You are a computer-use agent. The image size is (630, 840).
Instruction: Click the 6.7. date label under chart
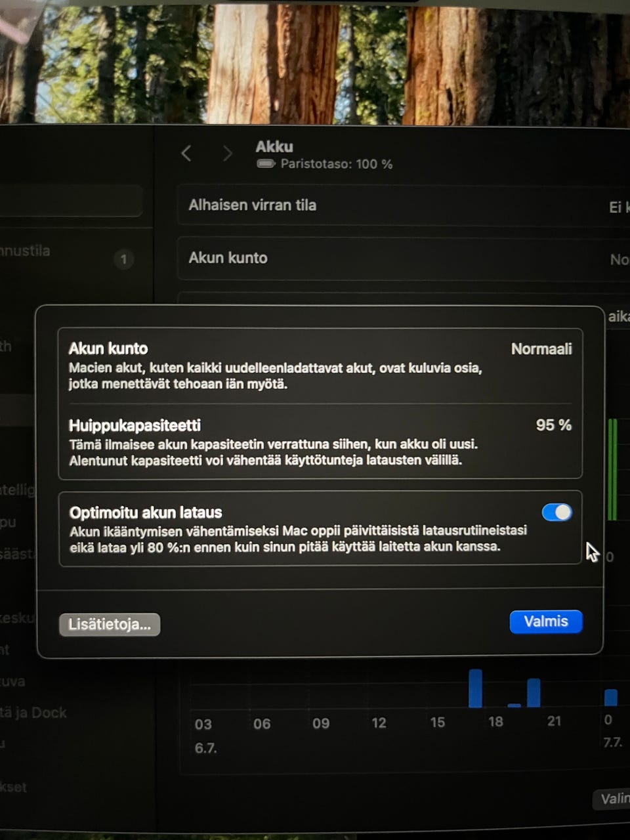coord(205,748)
